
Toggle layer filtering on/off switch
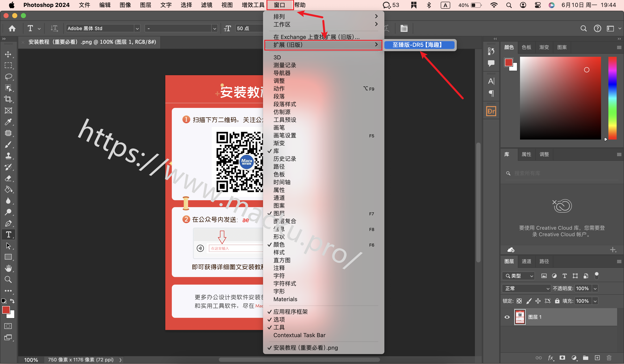click(597, 276)
